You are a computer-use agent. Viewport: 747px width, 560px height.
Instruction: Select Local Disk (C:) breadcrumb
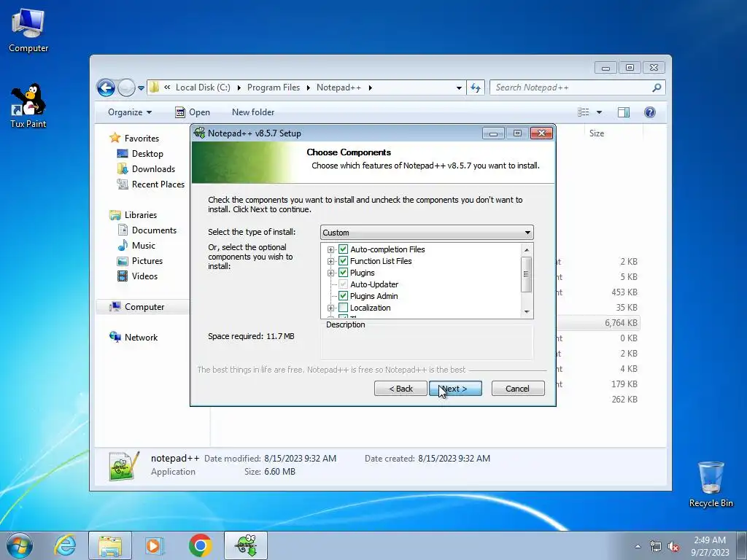coord(203,87)
